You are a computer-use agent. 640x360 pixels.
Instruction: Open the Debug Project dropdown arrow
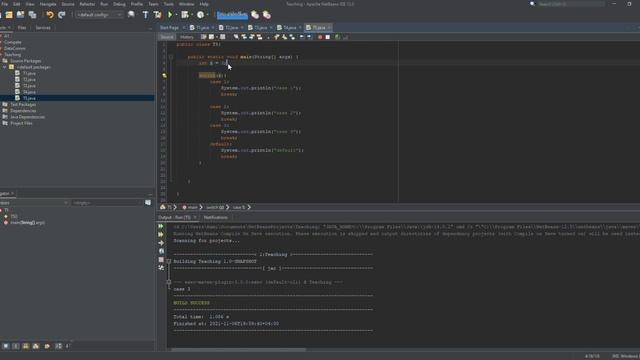click(x=192, y=15)
